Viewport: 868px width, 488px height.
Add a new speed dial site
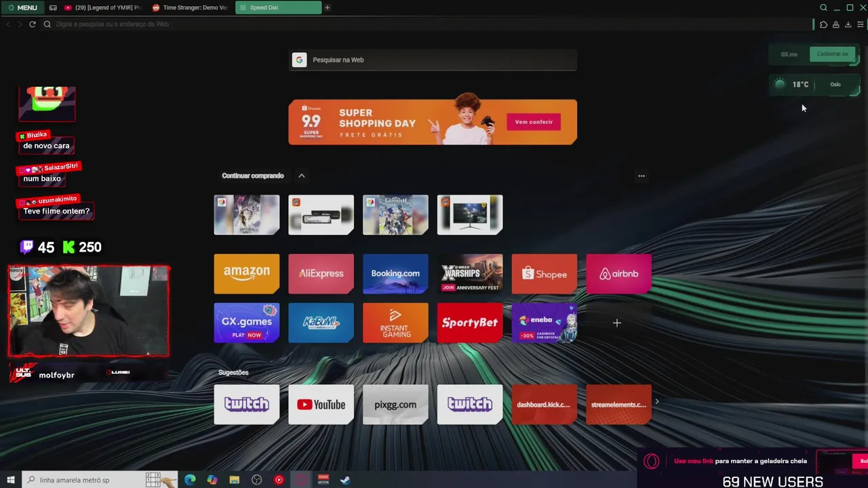pyautogui.click(x=617, y=323)
